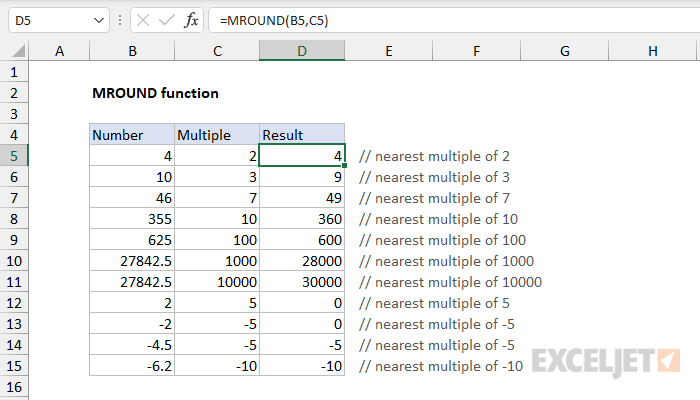The image size is (700, 400).
Task: Click comment '// nearest multiple of 3'
Action: (434, 177)
